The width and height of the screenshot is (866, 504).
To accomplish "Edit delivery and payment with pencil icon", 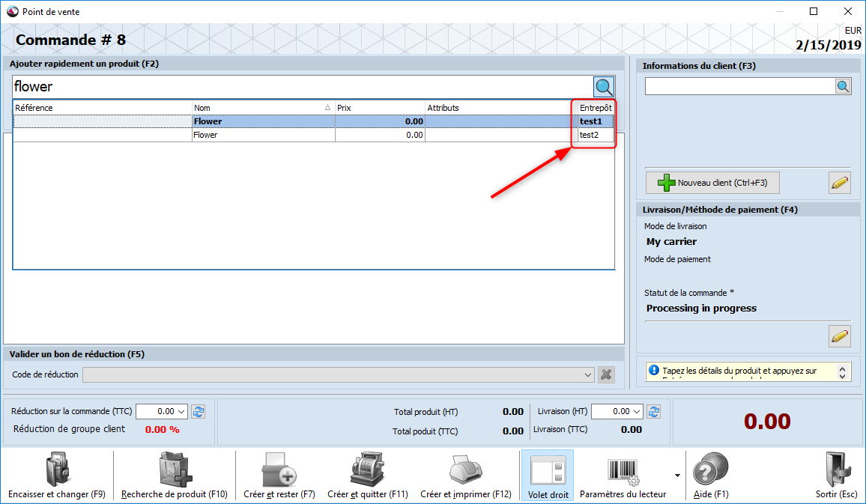I will point(840,336).
